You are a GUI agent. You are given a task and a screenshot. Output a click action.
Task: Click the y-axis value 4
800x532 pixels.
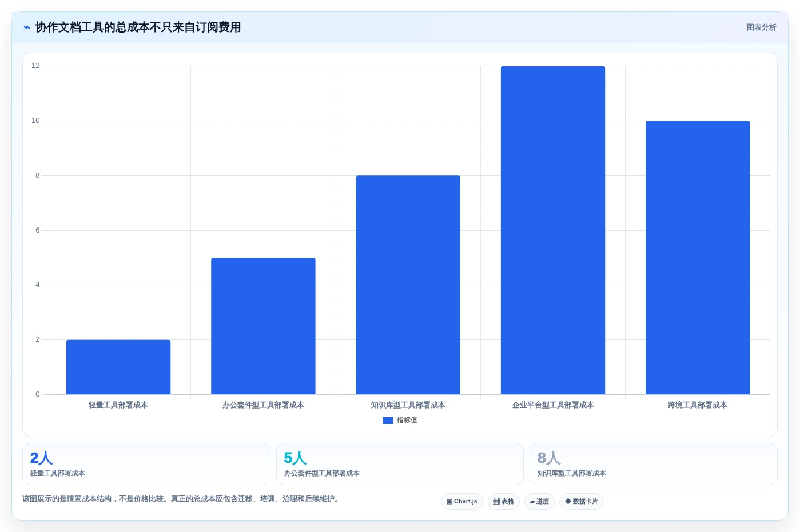(38, 285)
